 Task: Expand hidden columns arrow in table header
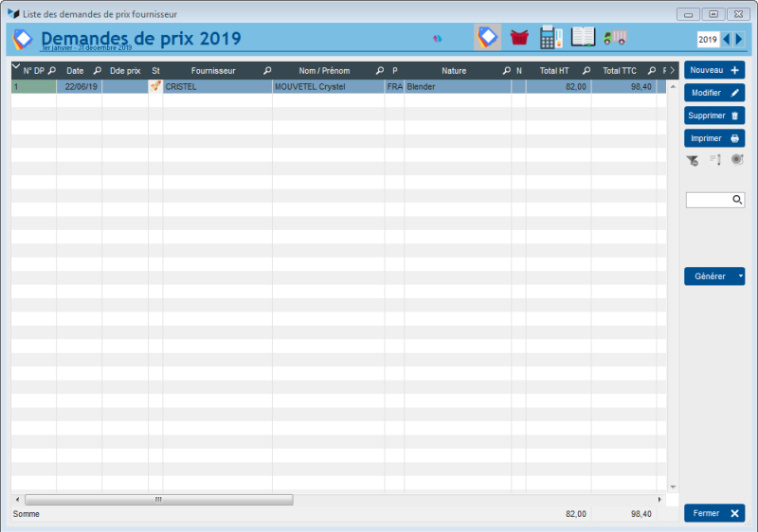(673, 71)
